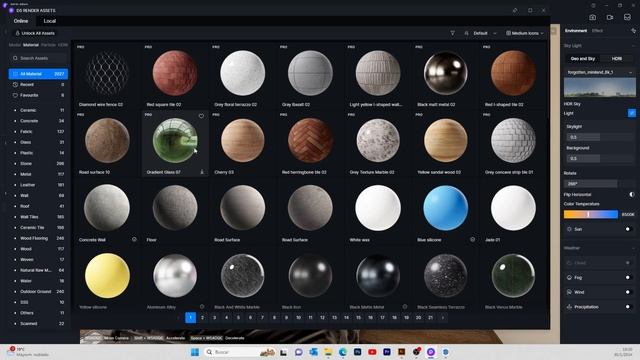The height and width of the screenshot is (360, 640).
Task: Choose the Black matt metal 02 material
Action: click(445, 73)
